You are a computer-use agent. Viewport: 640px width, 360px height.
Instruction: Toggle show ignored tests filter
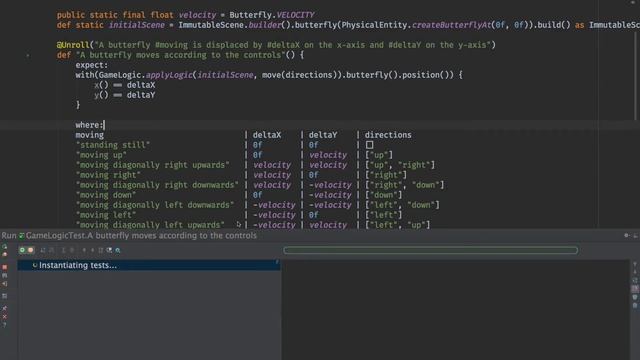[x=30, y=250]
